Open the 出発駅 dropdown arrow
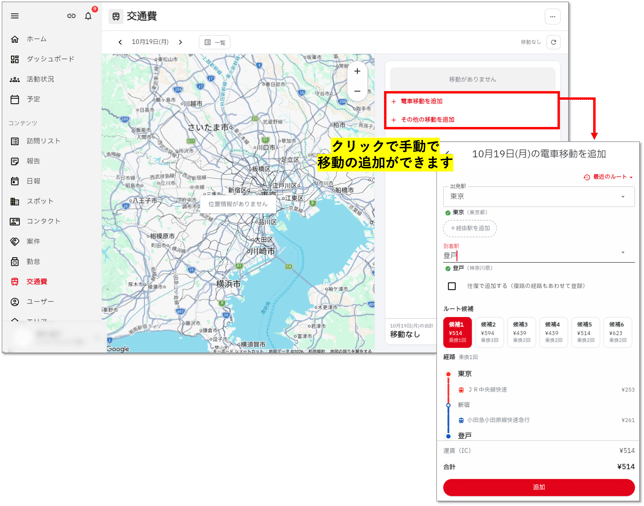 click(x=623, y=197)
